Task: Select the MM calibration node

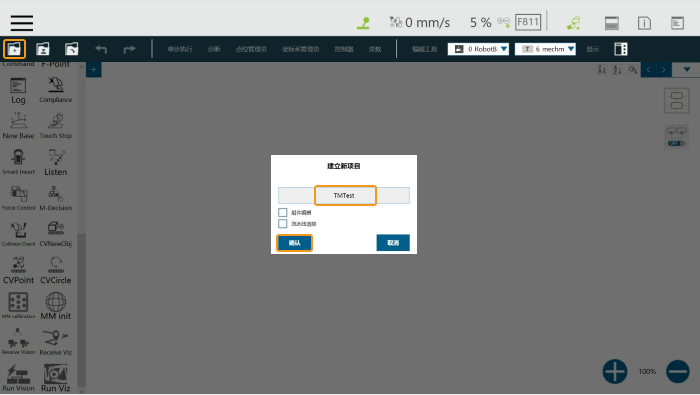Action: click(18, 306)
